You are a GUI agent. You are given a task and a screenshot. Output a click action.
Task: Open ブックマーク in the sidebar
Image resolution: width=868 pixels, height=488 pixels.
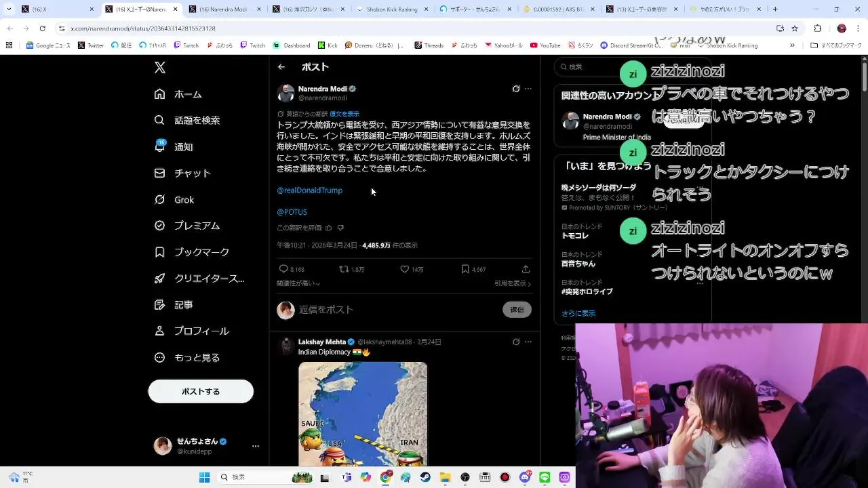click(191, 252)
